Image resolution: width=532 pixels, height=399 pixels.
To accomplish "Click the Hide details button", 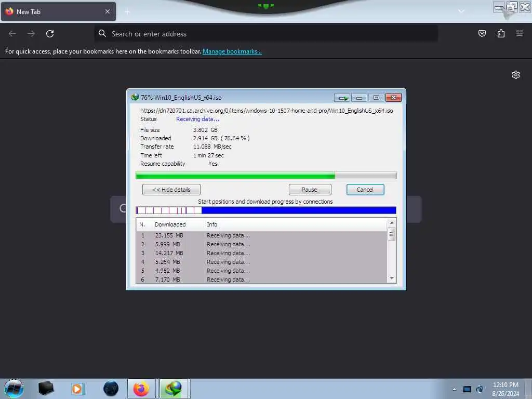I will 171,190.
